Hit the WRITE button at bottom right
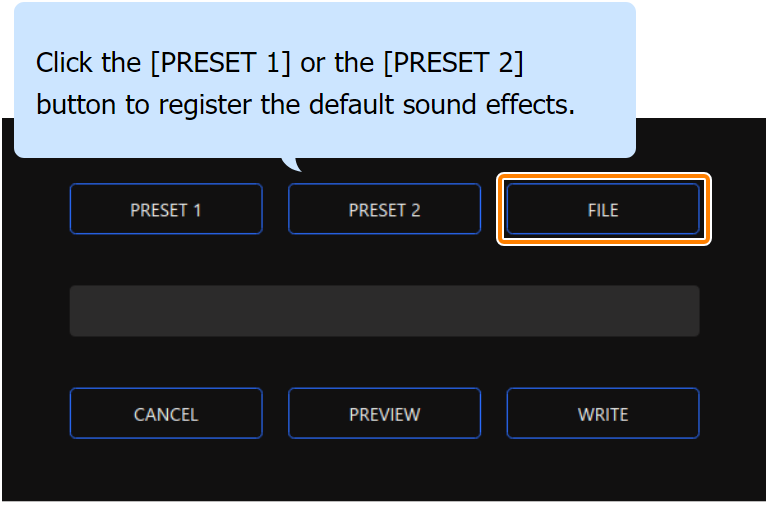The width and height of the screenshot is (769, 505). (602, 414)
